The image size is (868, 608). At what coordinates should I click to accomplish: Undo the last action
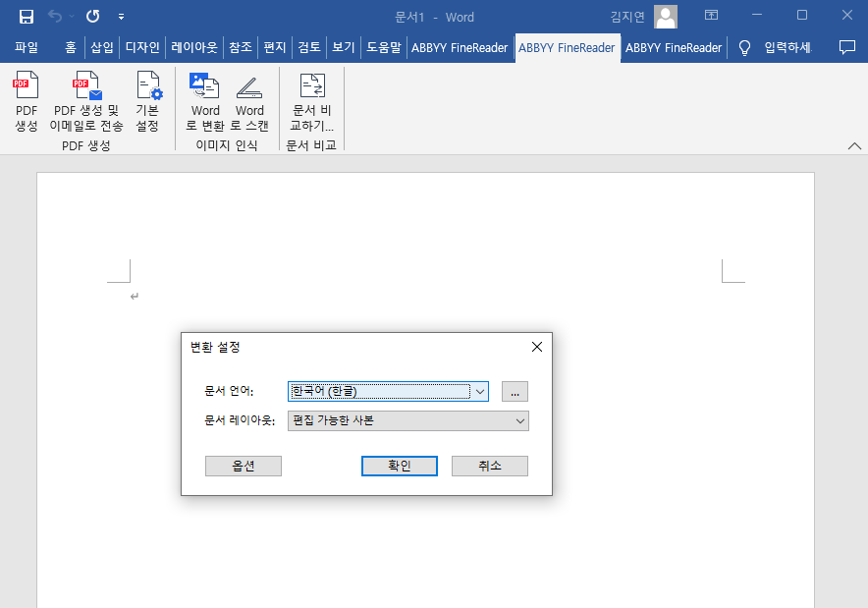54,17
